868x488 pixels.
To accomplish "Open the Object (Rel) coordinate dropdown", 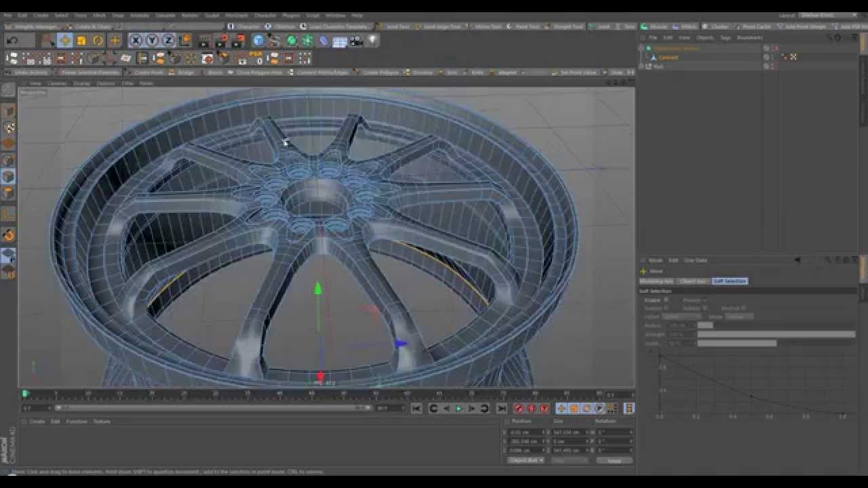I will tap(526, 460).
